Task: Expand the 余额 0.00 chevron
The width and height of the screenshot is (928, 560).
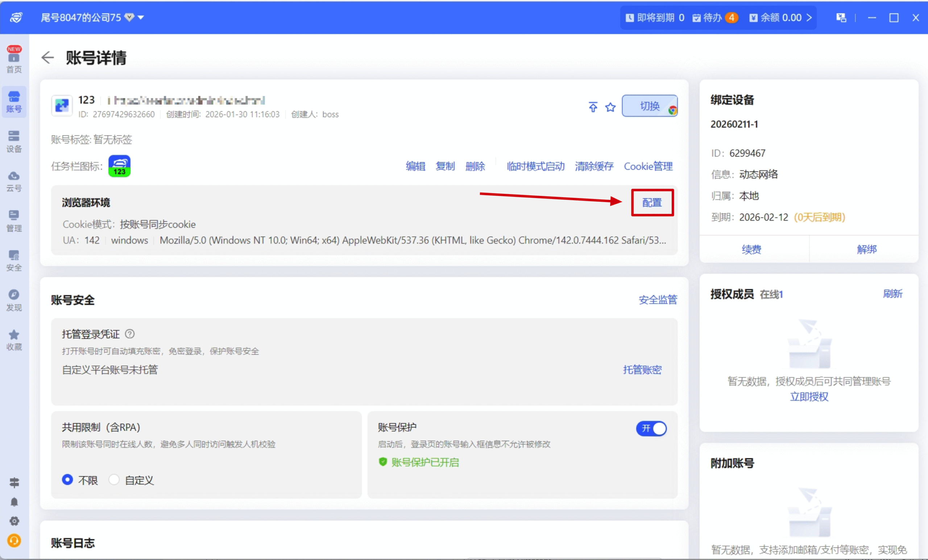Action: tap(809, 17)
